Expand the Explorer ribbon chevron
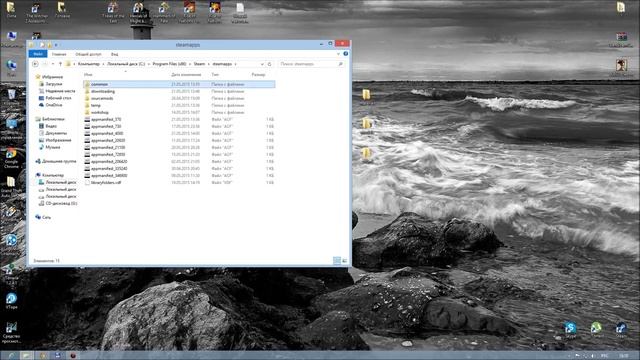640x360 pixels. [338, 54]
